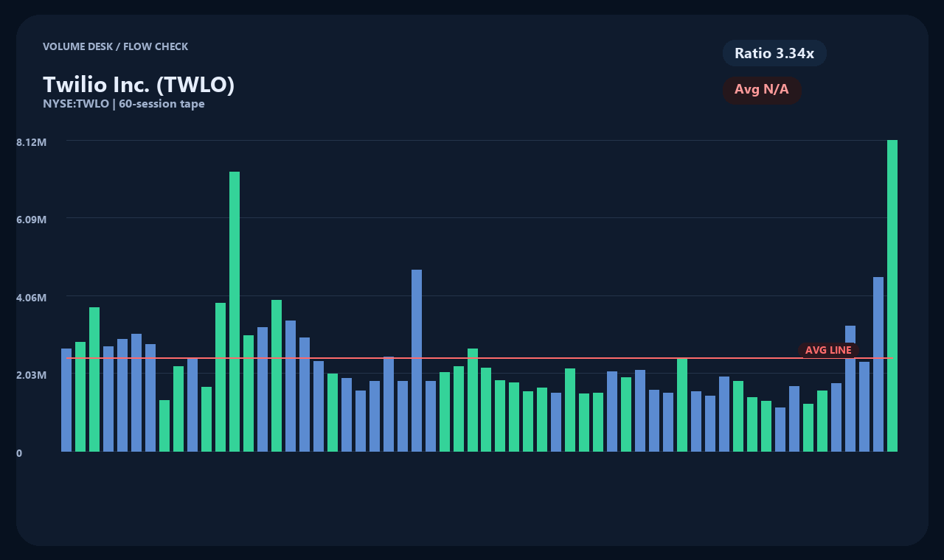Click the 2.03M axis label
Screen dimensions: 944x560
32,375
